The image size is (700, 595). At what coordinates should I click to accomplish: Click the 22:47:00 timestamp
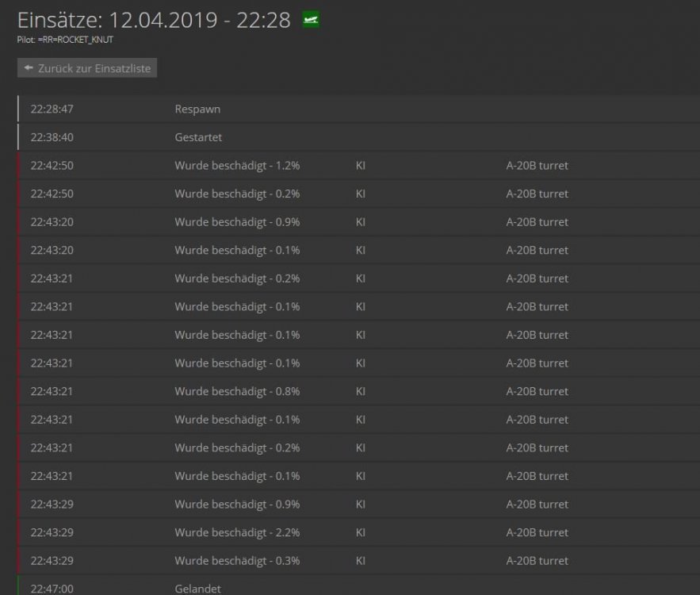pos(52,589)
